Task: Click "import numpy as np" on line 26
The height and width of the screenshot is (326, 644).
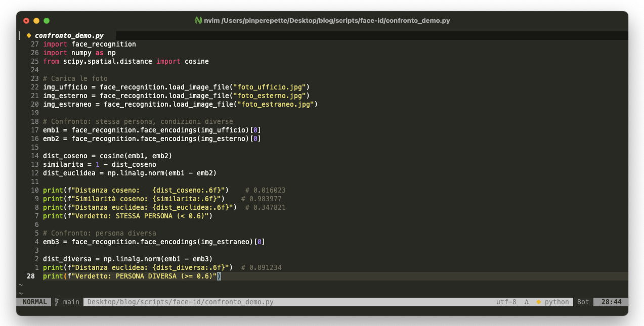Action: point(80,53)
